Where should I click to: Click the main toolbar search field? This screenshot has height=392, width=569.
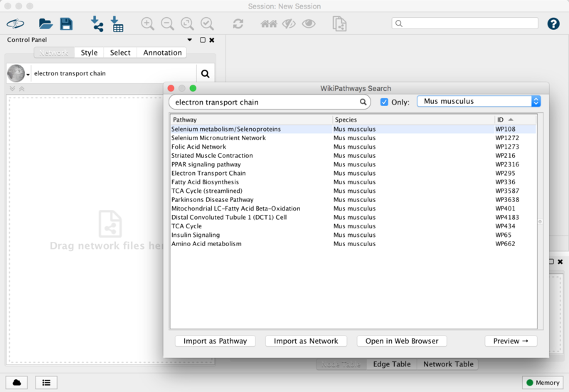465,23
